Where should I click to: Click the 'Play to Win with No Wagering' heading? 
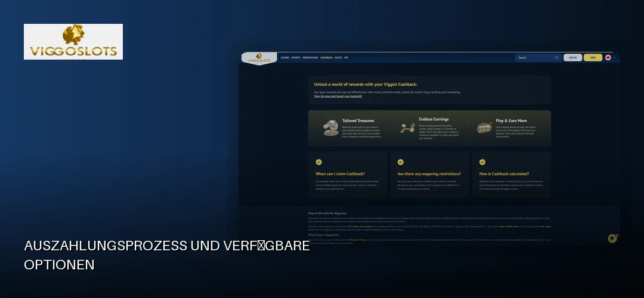[x=327, y=213]
